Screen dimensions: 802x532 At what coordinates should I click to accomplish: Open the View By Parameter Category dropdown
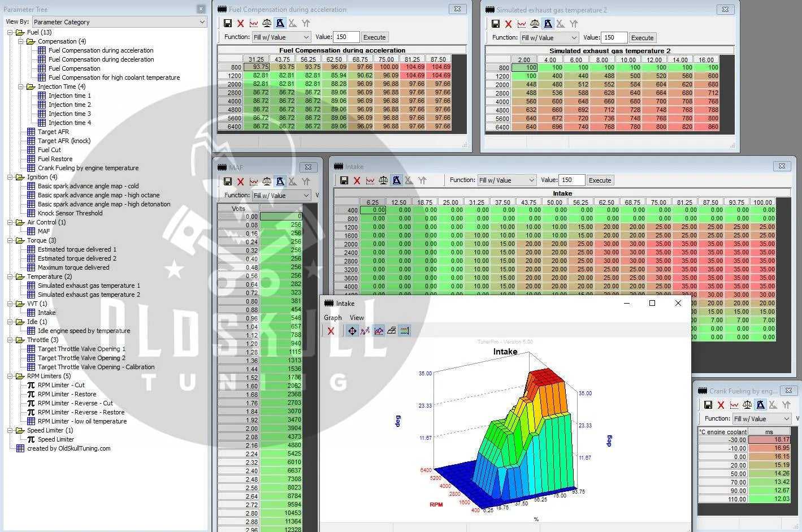pos(119,22)
